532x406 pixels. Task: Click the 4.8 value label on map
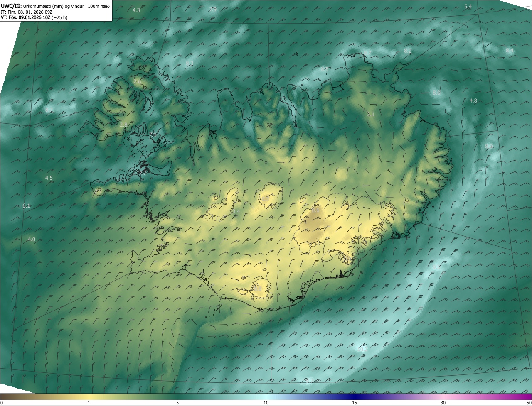click(473, 101)
